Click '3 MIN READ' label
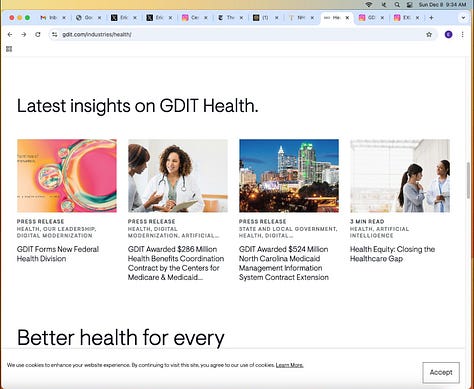474x389 pixels. [367, 221]
